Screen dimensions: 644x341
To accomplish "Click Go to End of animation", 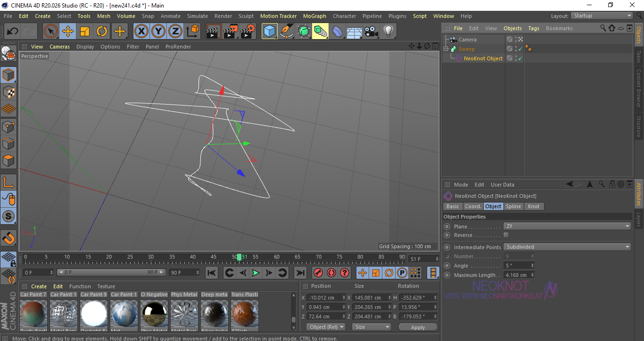I will (300, 273).
